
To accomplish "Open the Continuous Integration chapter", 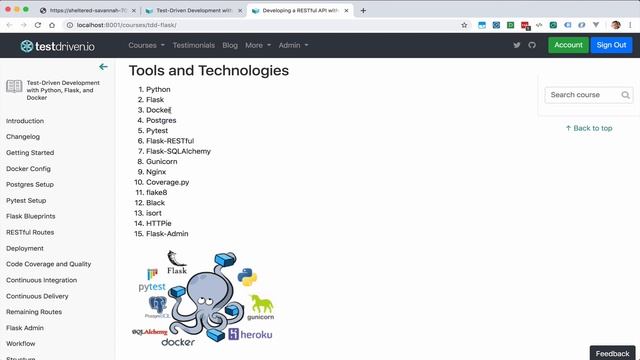I will pos(42,280).
